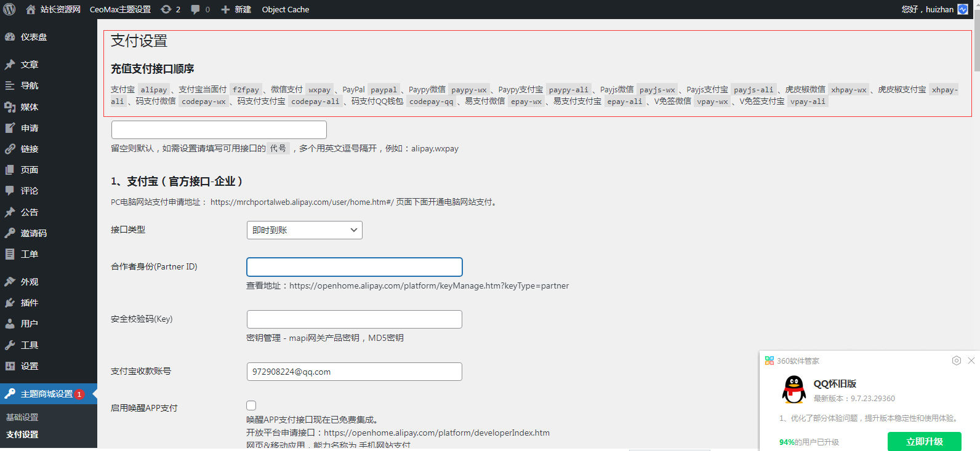Click the 导航 list icon

[x=10, y=86]
